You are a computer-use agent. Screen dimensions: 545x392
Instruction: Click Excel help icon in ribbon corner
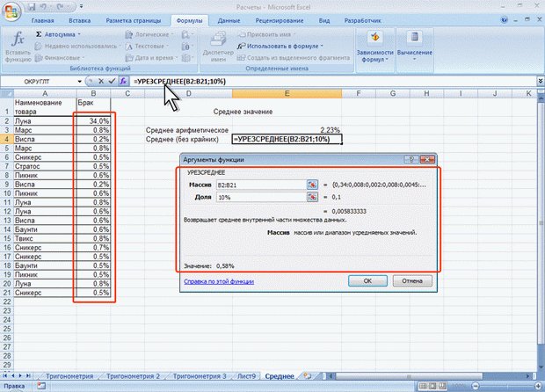pyautogui.click(x=504, y=20)
